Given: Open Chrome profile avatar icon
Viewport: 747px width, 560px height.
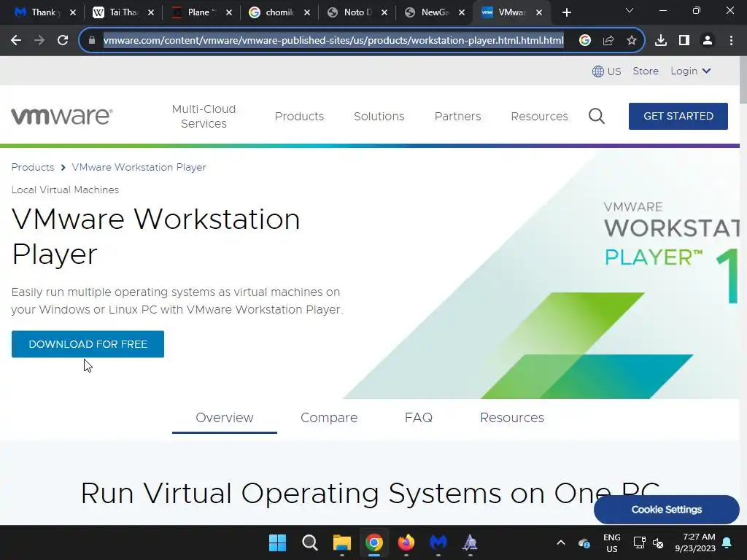Looking at the screenshot, I should (708, 41).
